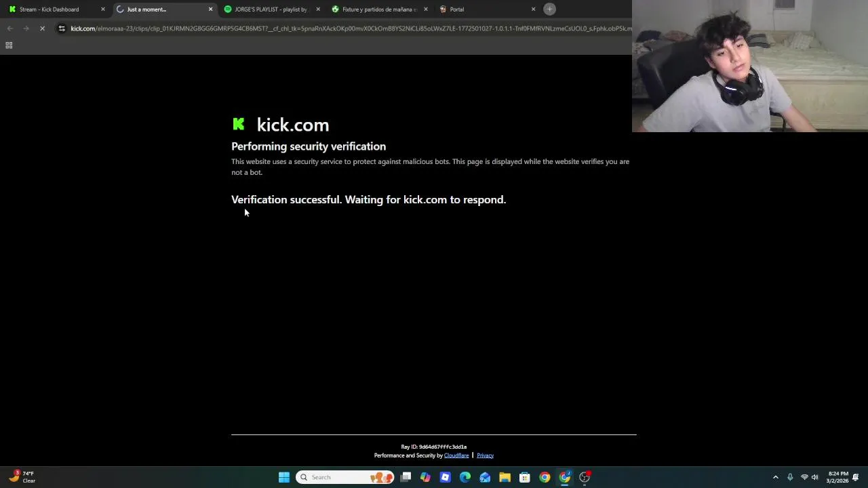The width and height of the screenshot is (868, 488).
Task: Click the kick.com site title text
Action: click(x=293, y=125)
